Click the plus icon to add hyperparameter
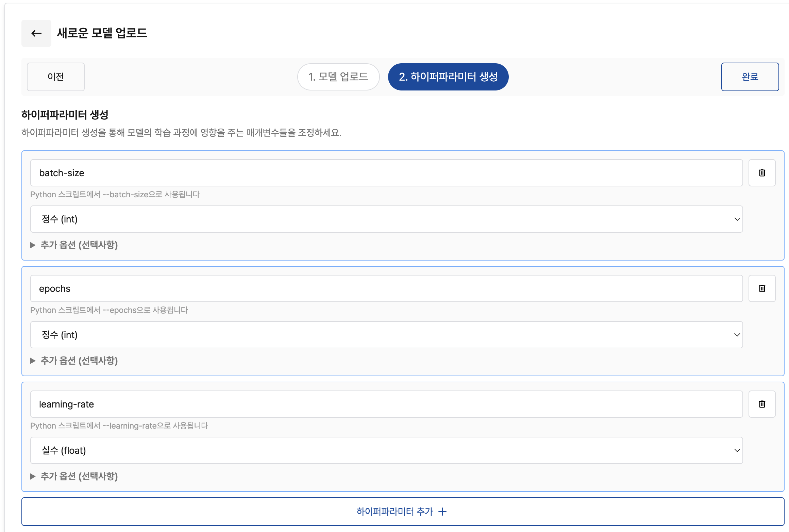The height and width of the screenshot is (532, 789). [442, 512]
